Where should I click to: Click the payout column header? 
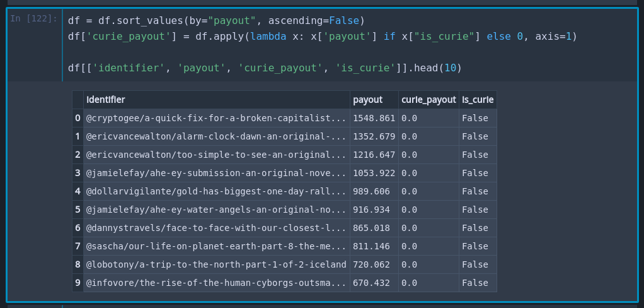pyautogui.click(x=374, y=100)
